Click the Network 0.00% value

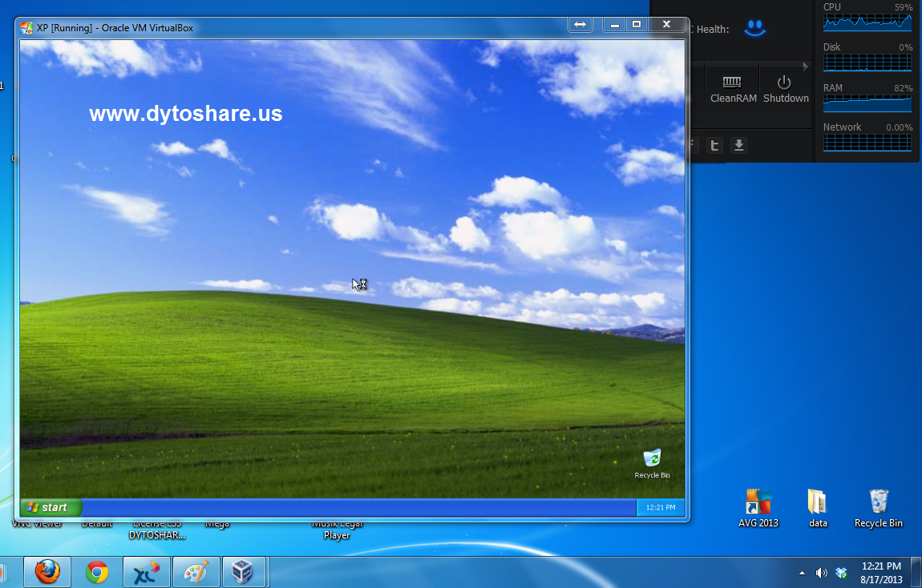[899, 127]
